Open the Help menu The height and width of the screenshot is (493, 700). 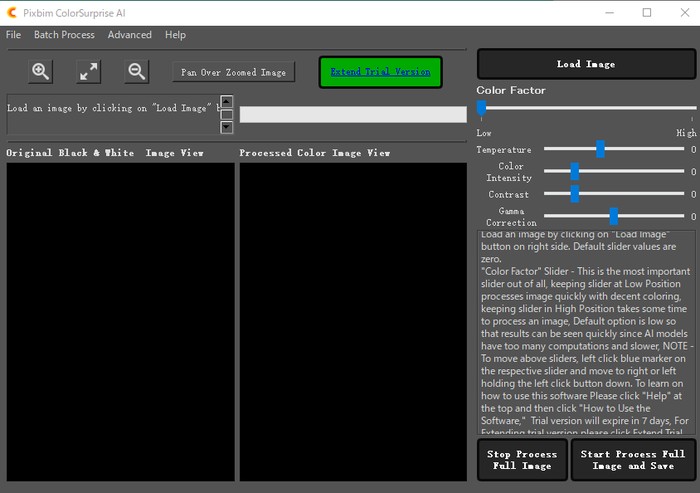click(175, 35)
